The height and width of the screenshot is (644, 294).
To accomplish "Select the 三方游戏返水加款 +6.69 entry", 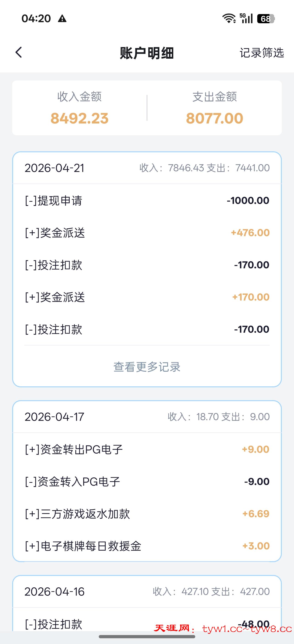I will pos(147,514).
